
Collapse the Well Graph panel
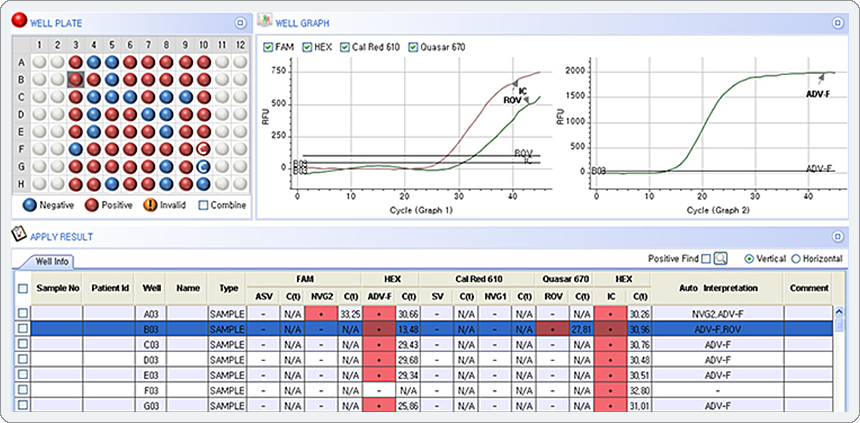click(837, 22)
